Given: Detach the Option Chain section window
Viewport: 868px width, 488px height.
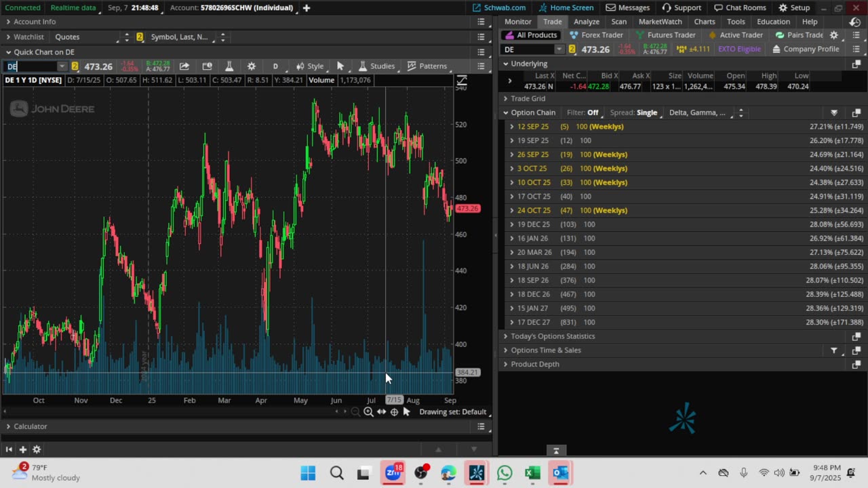Looking at the screenshot, I should (x=856, y=113).
